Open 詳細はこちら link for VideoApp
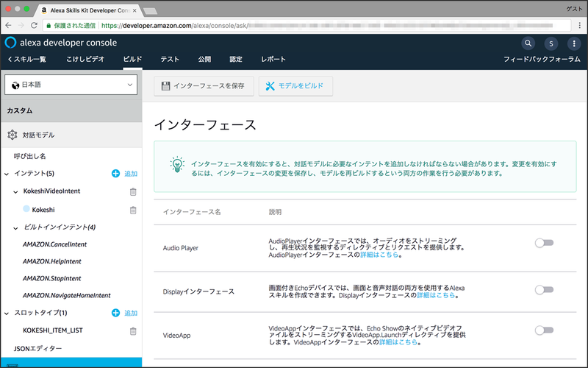The image size is (588, 368). coord(398,342)
